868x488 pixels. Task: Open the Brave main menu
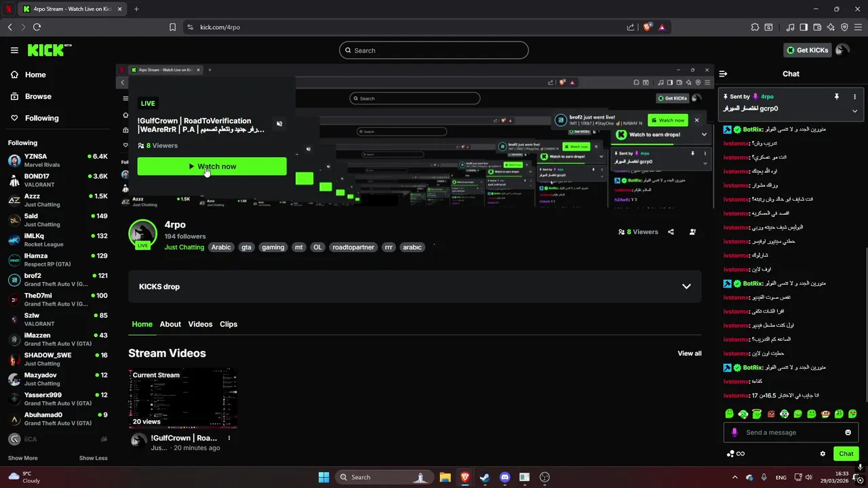click(858, 27)
